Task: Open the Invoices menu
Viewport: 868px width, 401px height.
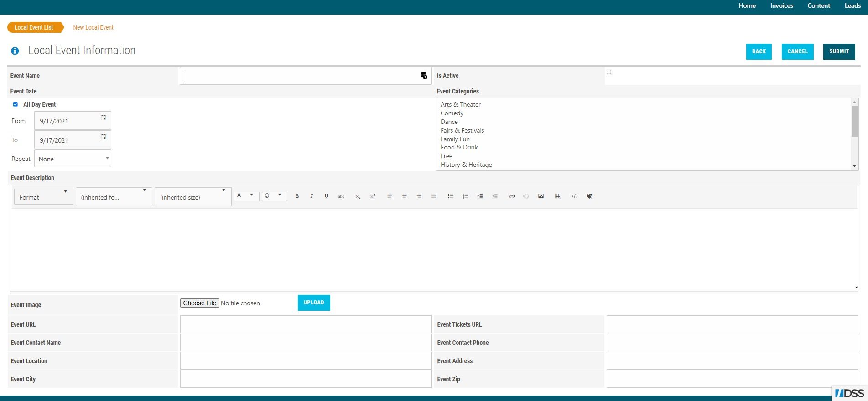Action: (781, 6)
